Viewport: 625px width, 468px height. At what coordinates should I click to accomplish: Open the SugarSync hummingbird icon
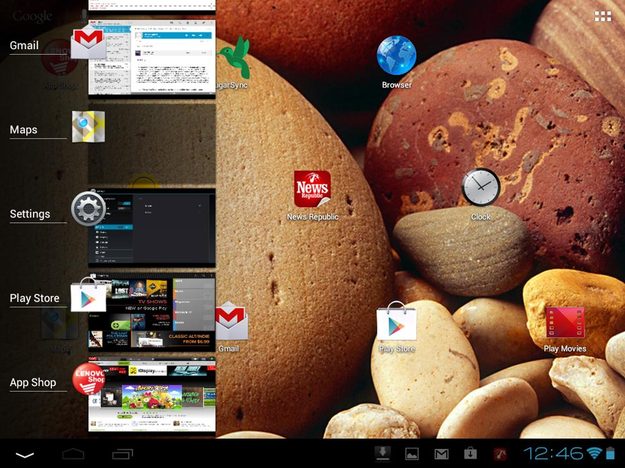[235, 57]
